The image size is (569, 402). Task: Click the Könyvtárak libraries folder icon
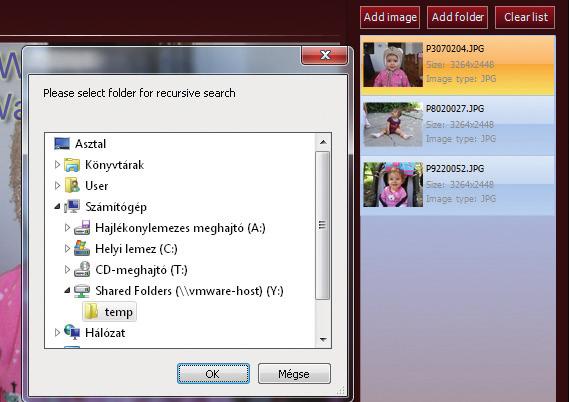[x=72, y=165]
